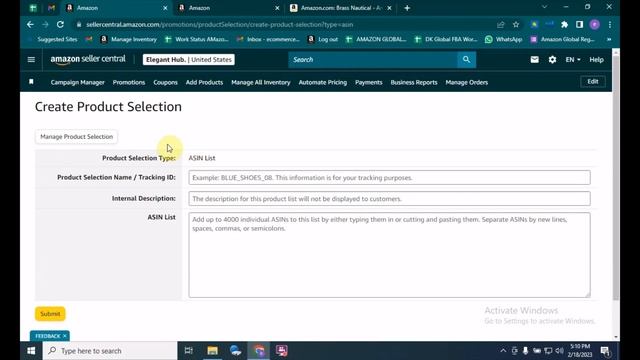The width and height of the screenshot is (640, 360).
Task: Open File Explorer from taskbar
Action: click(212, 351)
